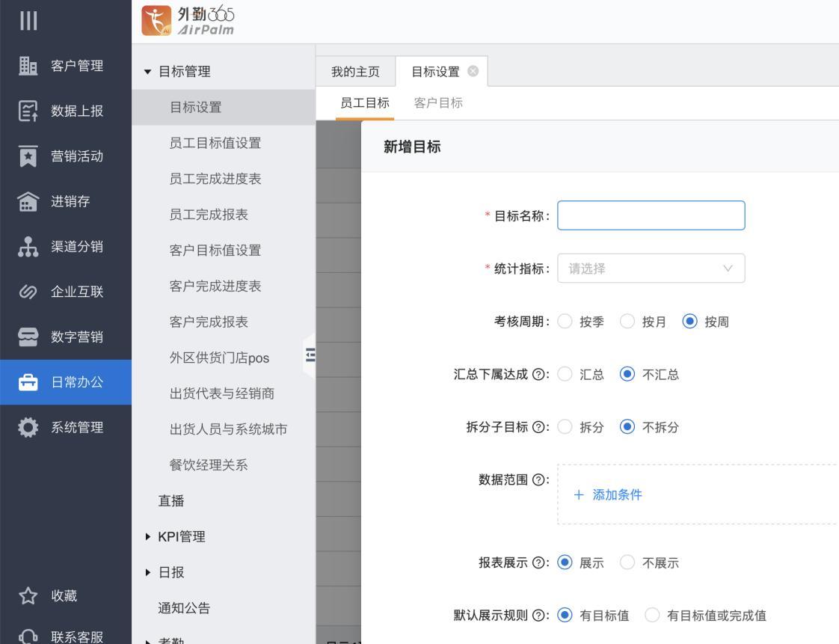
Task: Switch to the 客户目标 tab
Action: 438,103
